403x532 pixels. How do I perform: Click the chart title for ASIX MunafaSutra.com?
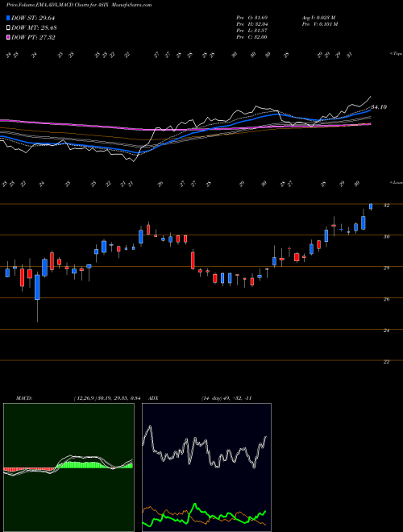pyautogui.click(x=79, y=5)
